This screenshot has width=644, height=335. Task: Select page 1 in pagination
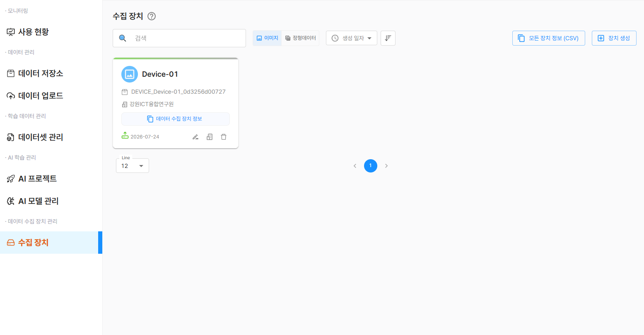(371, 166)
